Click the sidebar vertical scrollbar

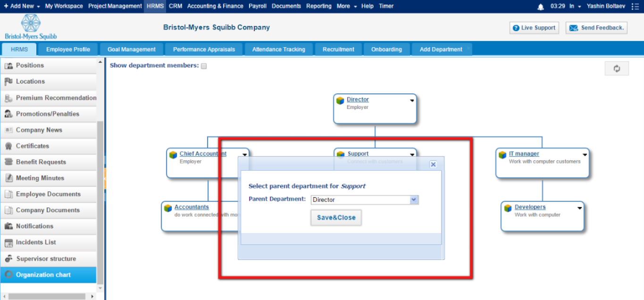click(x=100, y=203)
